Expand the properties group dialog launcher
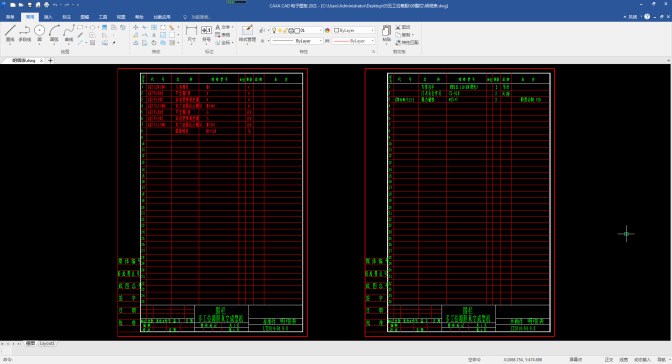Screen dimensions: 672x364 click(374, 51)
